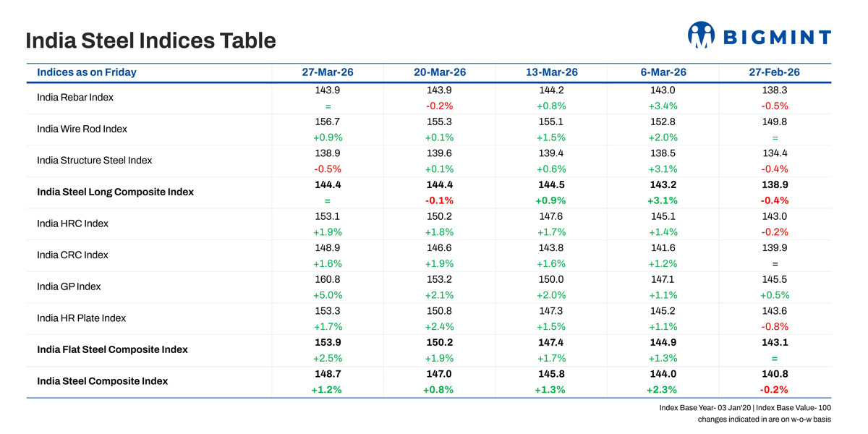Click the India HRC Index label
The width and height of the screenshot is (868, 434).
[72, 224]
